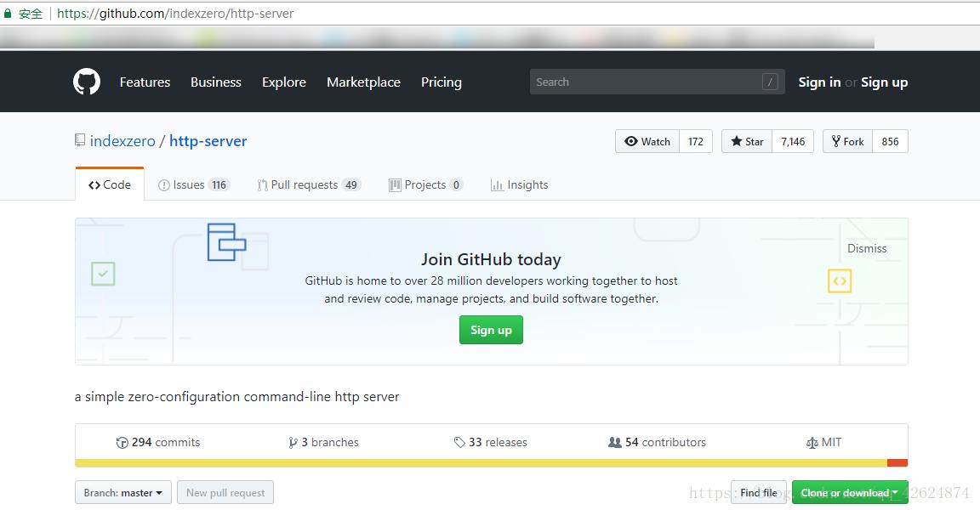Image resolution: width=980 pixels, height=510 pixels.
Task: Fork the repository
Action: [847, 141]
